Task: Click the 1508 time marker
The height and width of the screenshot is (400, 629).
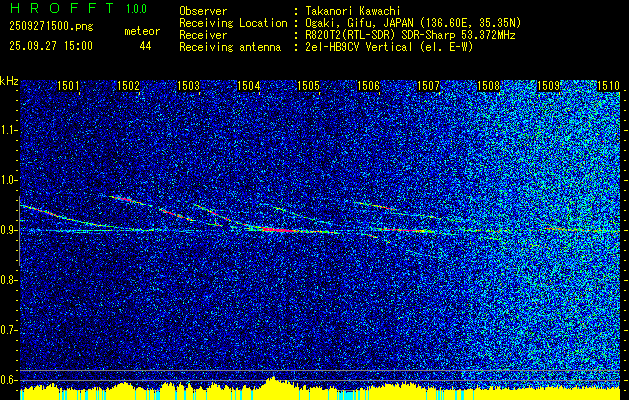Action: click(489, 85)
